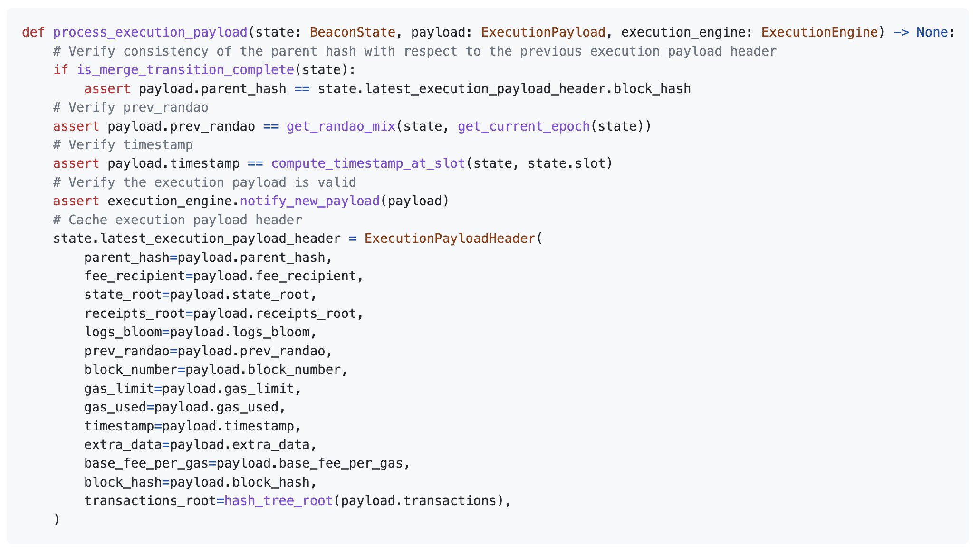Click the process_execution_payload function name

(150, 32)
